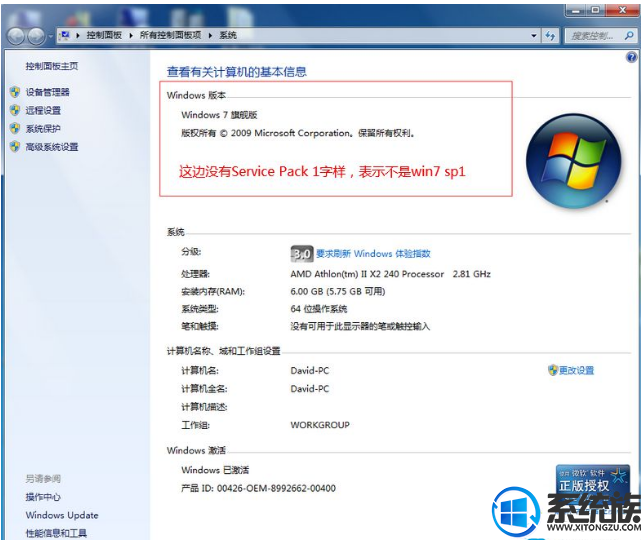The height and width of the screenshot is (540, 641).
Task: Click the shield icon next to 设备管理器
Action: [x=15, y=92]
